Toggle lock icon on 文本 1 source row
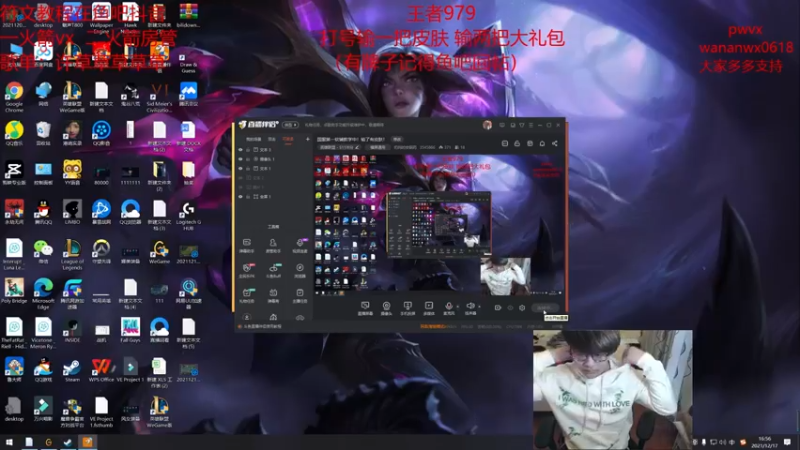This screenshot has height=450, width=800. click(248, 168)
